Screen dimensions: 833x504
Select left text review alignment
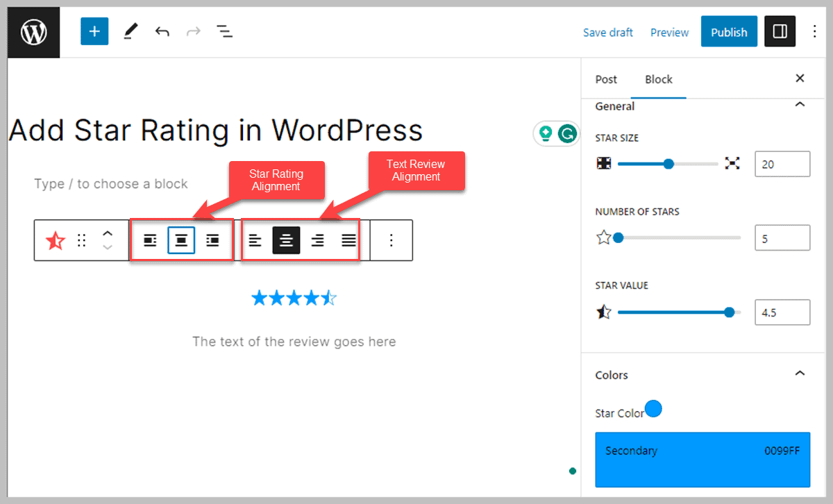[255, 240]
